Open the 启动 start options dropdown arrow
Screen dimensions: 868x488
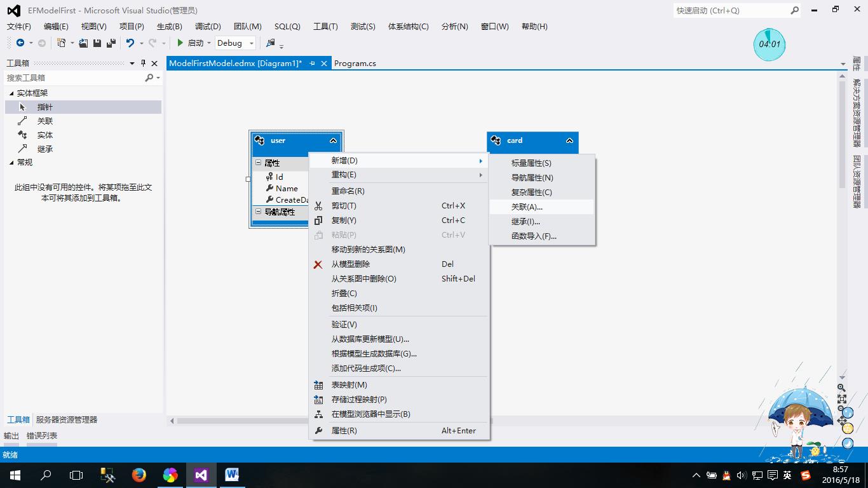coord(208,43)
